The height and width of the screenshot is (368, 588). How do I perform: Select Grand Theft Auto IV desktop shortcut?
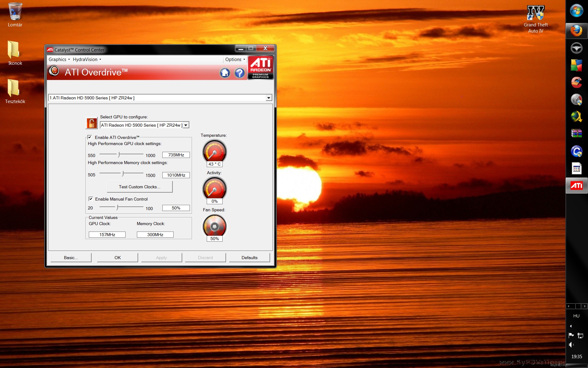tap(536, 19)
